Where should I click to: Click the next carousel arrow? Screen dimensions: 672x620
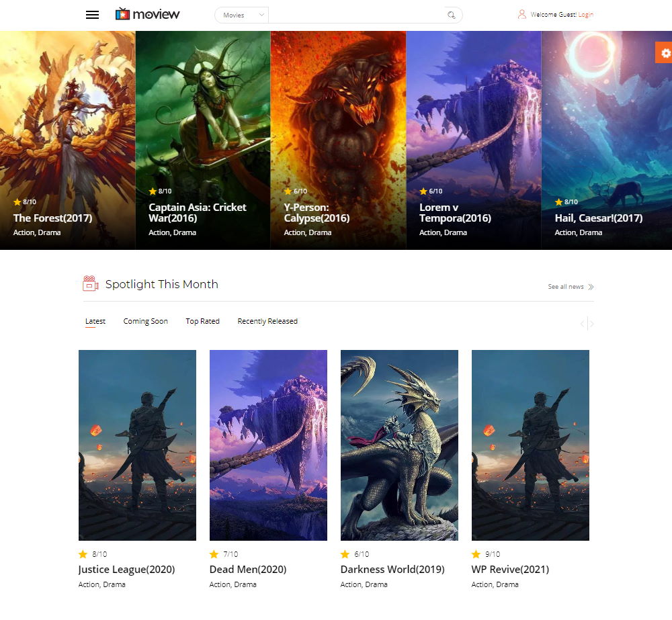pyautogui.click(x=591, y=324)
